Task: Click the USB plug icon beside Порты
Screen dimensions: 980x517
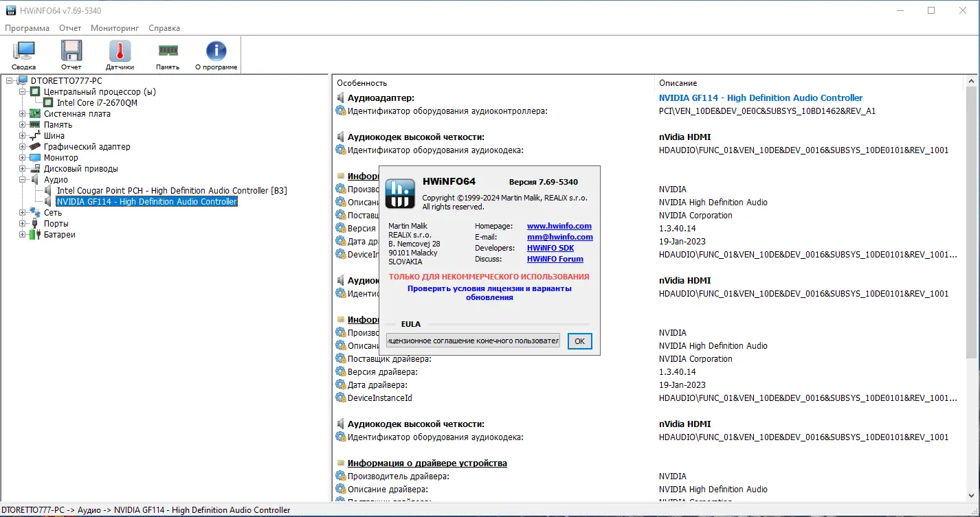Action: pyautogui.click(x=35, y=224)
